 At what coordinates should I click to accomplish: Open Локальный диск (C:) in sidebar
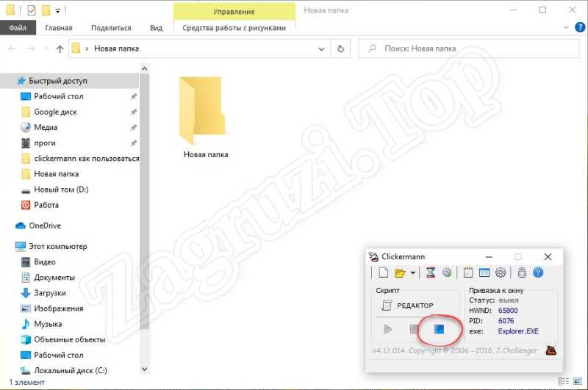tap(71, 370)
